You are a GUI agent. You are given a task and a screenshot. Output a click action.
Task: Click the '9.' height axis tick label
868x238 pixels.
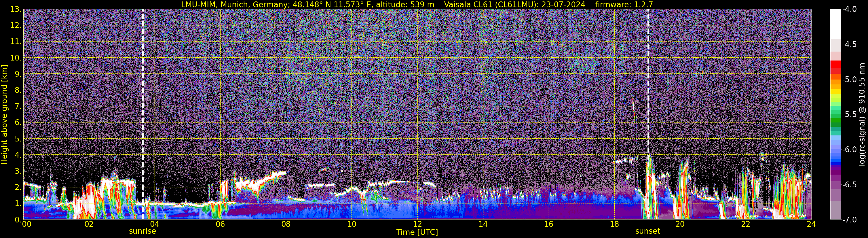(x=18, y=74)
